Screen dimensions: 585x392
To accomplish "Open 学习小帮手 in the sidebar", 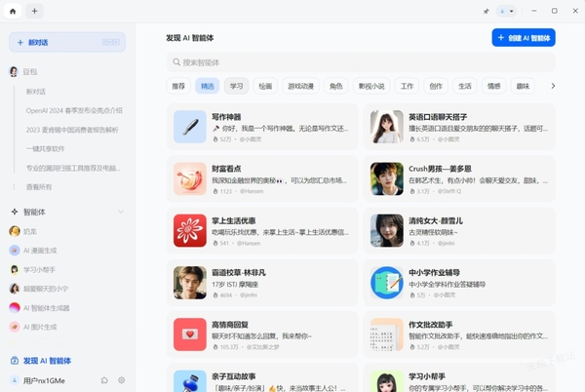I will tap(39, 269).
